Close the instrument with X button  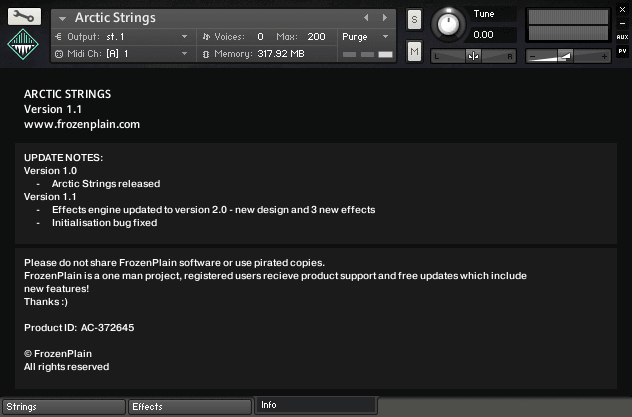click(x=622, y=9)
